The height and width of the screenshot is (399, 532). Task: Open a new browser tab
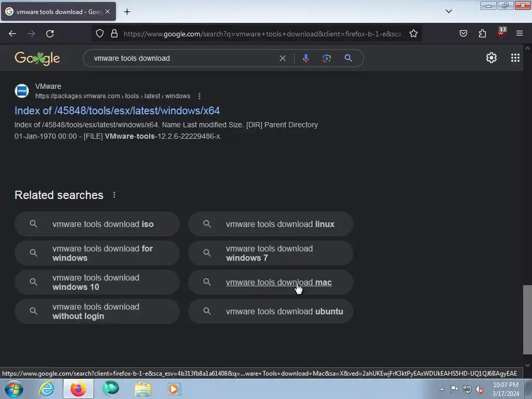click(127, 12)
